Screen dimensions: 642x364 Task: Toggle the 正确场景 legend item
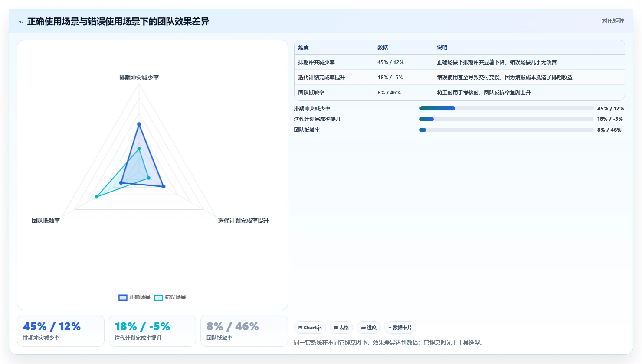coord(134,297)
